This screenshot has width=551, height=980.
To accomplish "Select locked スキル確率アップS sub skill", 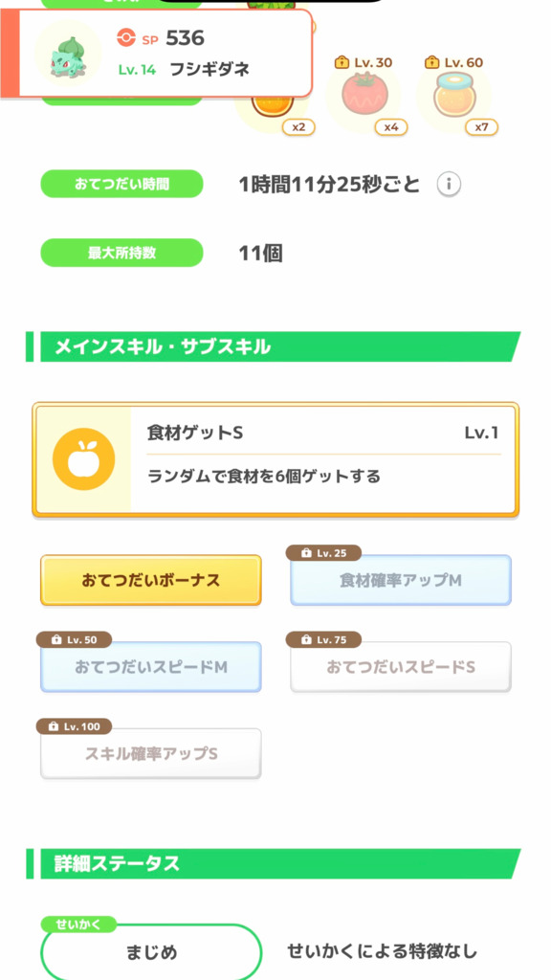I will tap(151, 754).
